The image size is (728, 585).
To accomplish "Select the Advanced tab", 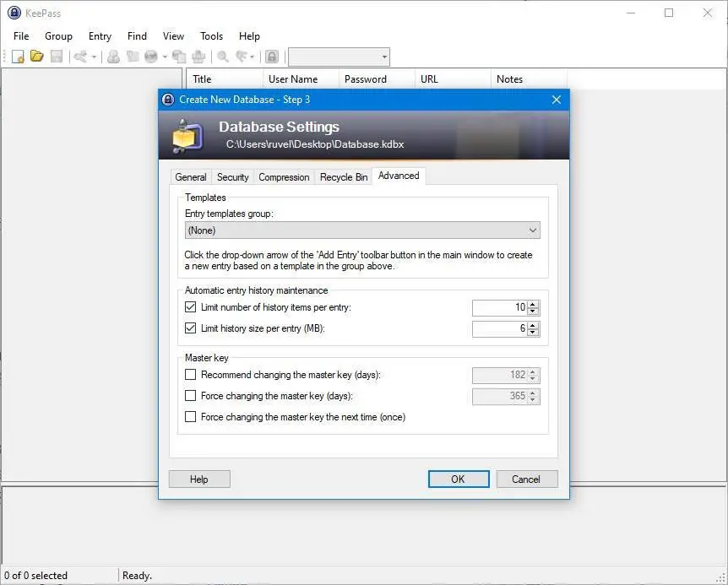I will (x=399, y=176).
